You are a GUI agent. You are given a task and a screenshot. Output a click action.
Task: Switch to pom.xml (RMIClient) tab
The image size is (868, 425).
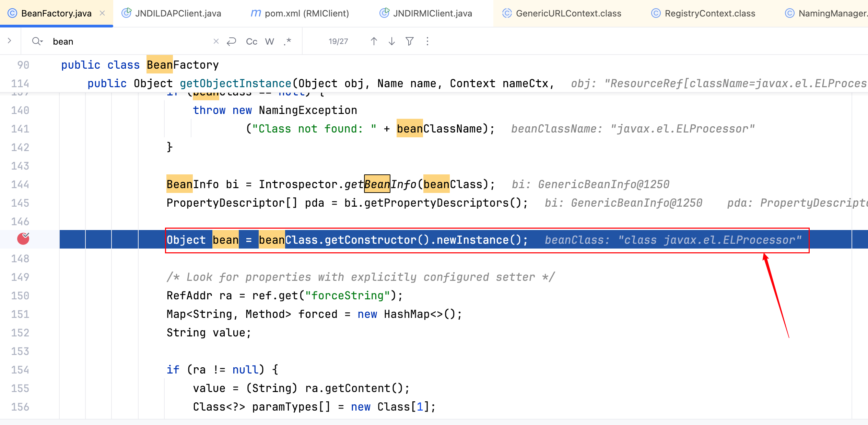coord(300,13)
